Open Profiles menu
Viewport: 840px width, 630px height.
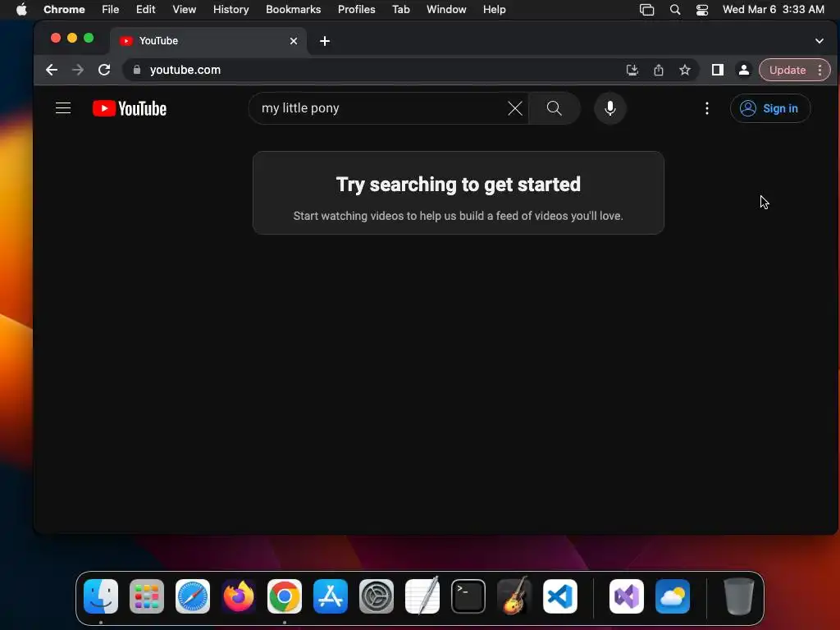pos(356,9)
